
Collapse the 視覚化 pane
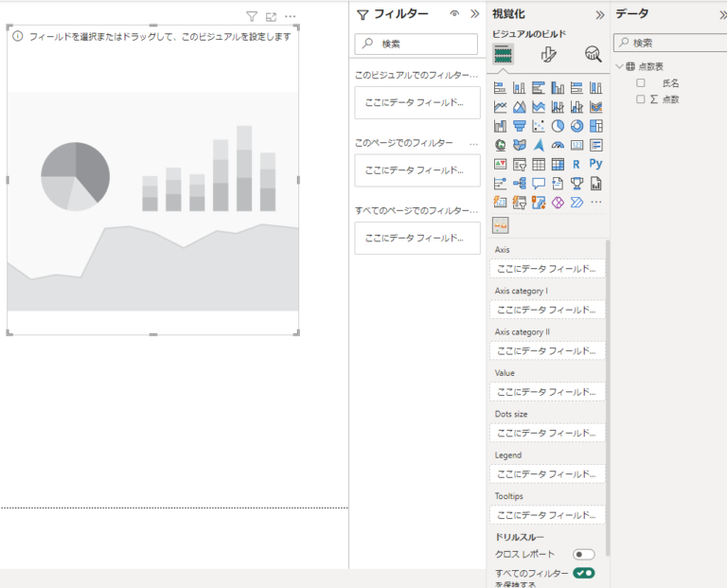tap(599, 14)
